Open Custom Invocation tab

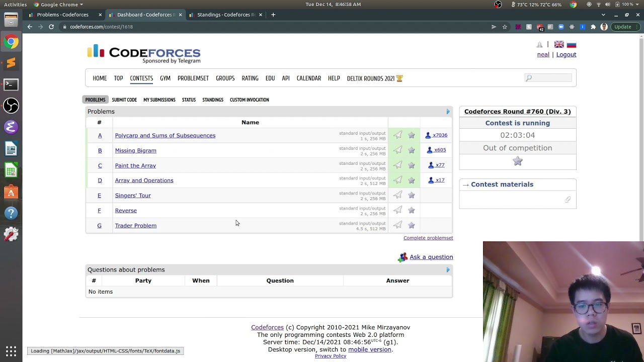(x=249, y=100)
